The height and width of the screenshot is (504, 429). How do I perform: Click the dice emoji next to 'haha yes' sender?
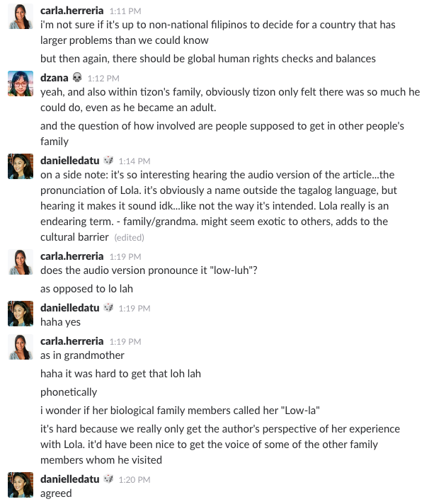coord(108,308)
